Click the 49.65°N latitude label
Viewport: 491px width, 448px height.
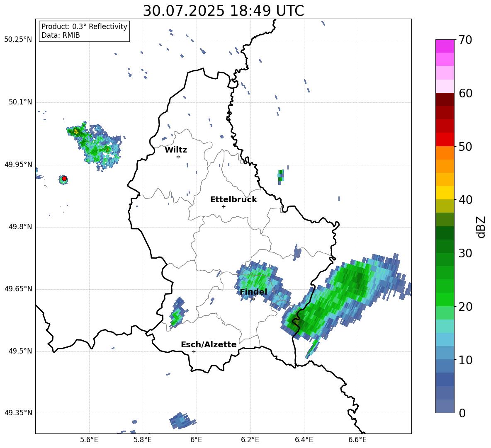click(18, 288)
